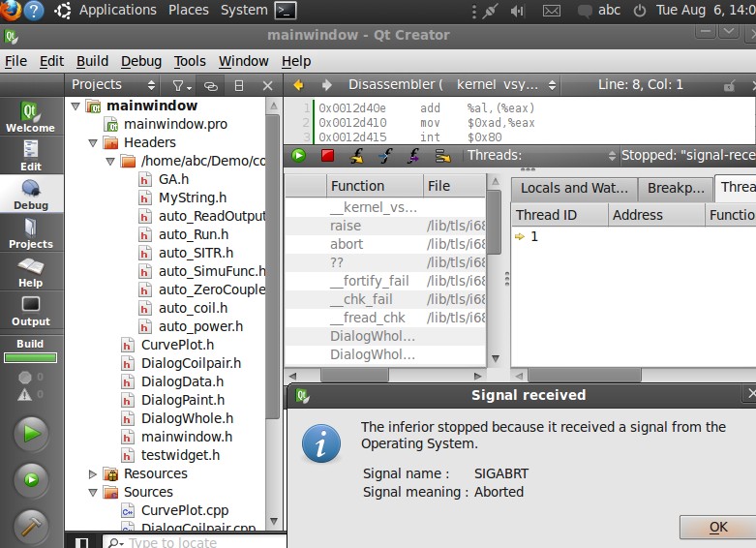Select the __fortify_fail stack frame
This screenshot has width=756, height=548.
pyautogui.click(x=385, y=281)
